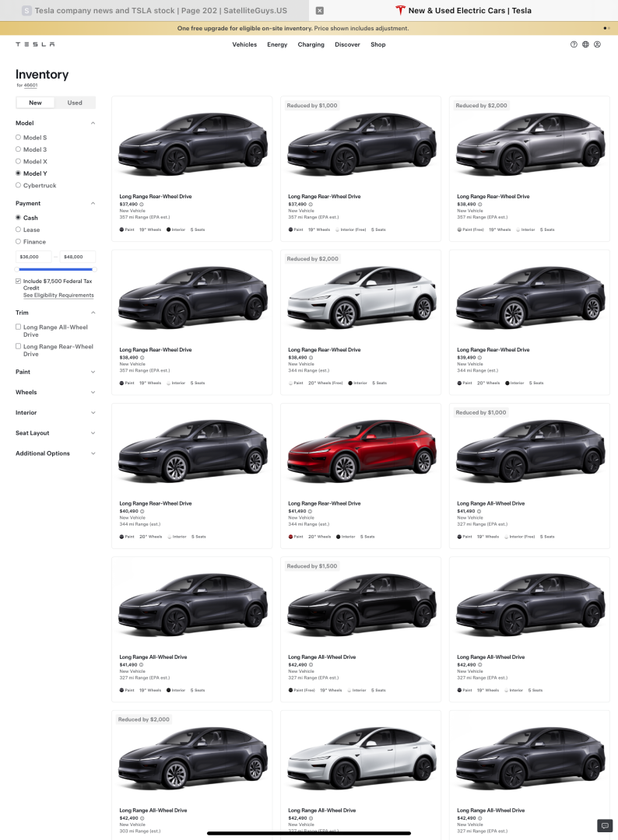This screenshot has width=618, height=840.
Task: Select Cash payment option
Action: click(18, 218)
